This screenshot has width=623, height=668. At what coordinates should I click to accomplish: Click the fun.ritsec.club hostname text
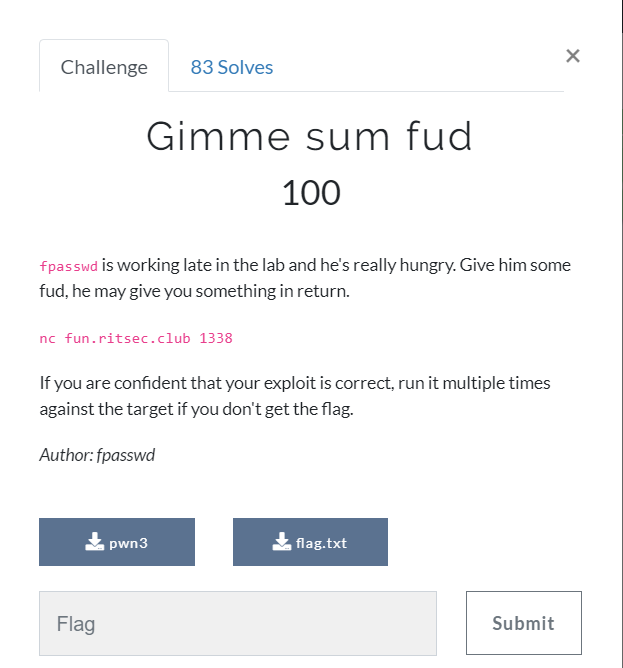pyautogui.click(x=127, y=338)
